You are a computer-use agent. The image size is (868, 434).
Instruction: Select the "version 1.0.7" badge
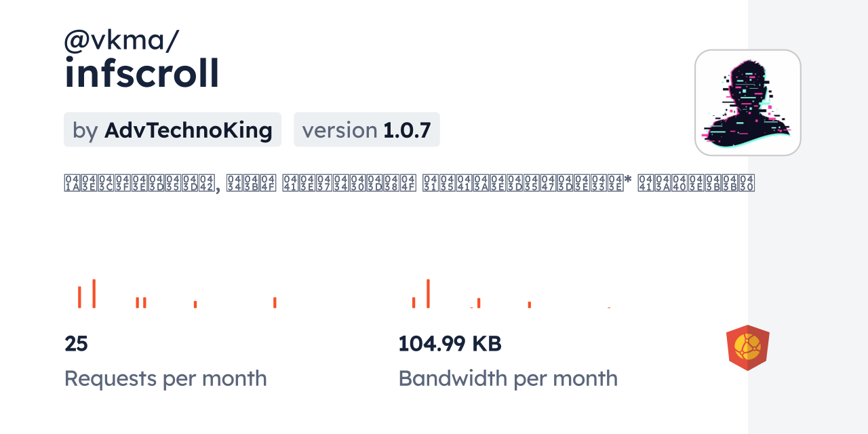click(x=366, y=130)
